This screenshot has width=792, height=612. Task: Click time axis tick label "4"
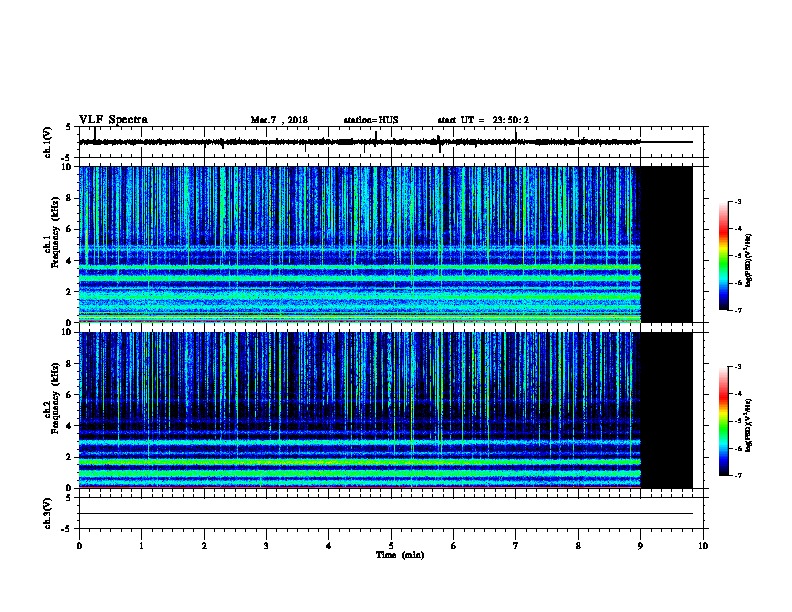point(328,546)
